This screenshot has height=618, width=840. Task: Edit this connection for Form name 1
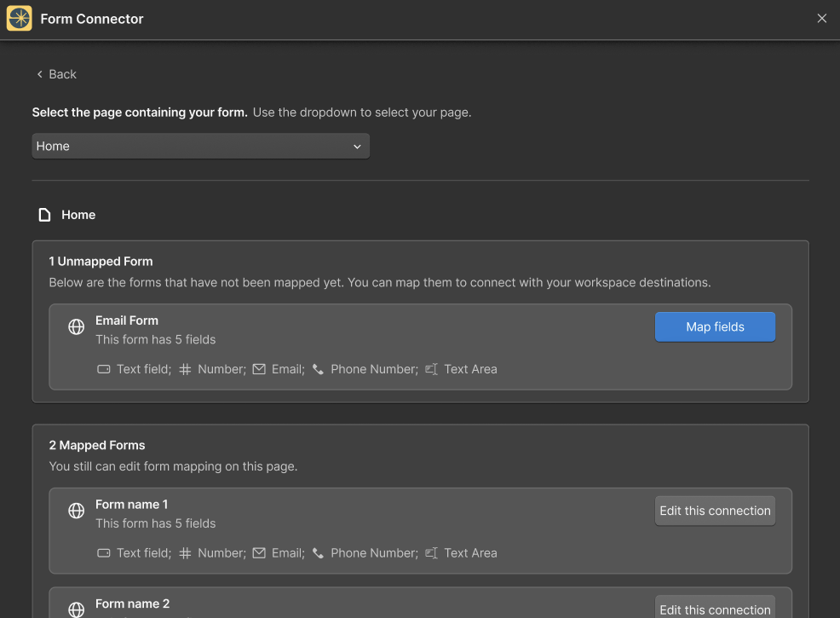pyautogui.click(x=715, y=511)
